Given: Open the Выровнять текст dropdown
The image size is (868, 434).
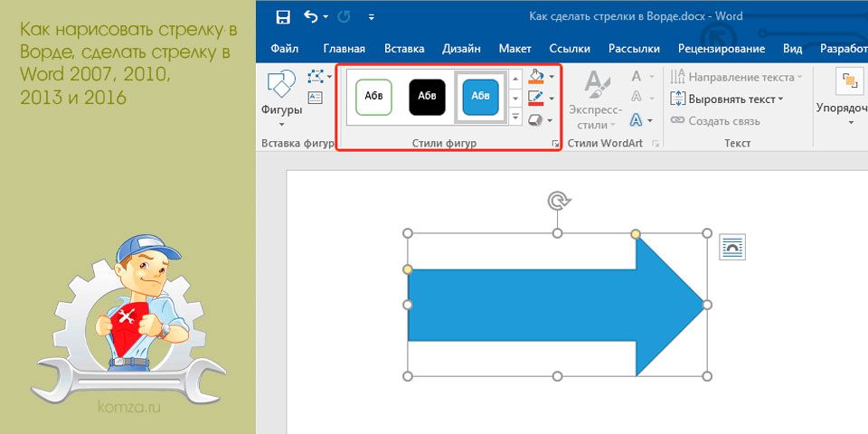Looking at the screenshot, I should click(727, 99).
